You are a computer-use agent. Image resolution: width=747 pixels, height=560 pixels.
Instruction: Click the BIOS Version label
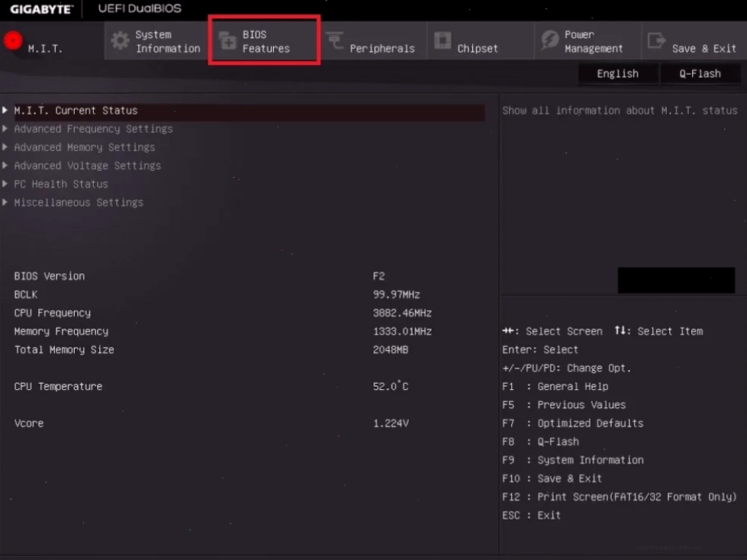point(50,276)
